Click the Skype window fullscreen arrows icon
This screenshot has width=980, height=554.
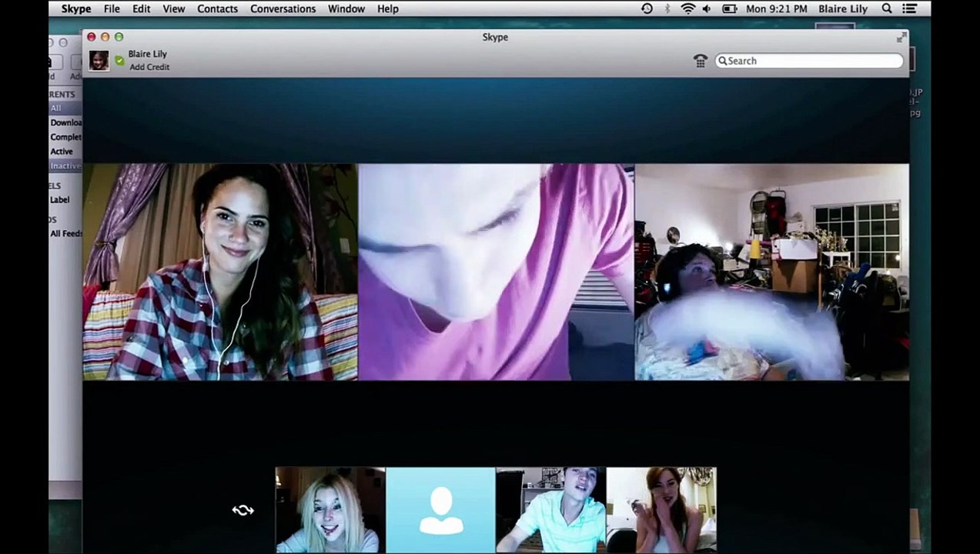901,37
